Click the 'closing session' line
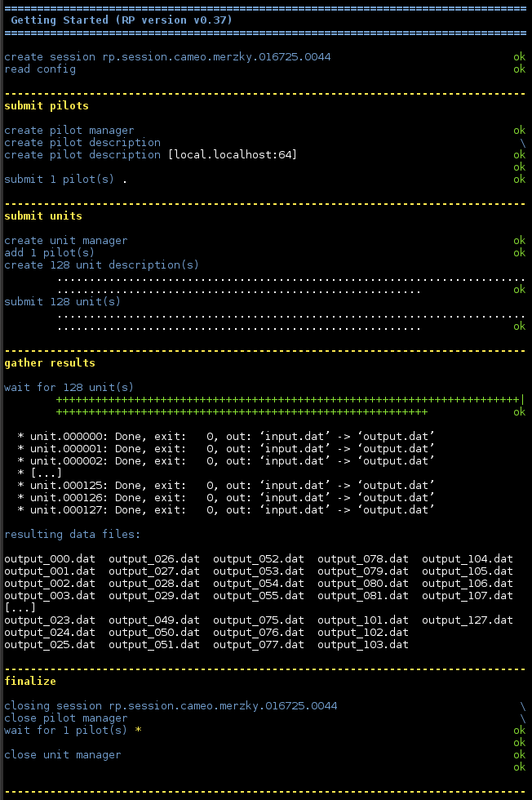Image resolution: width=532 pixels, height=800 pixels. (171, 705)
